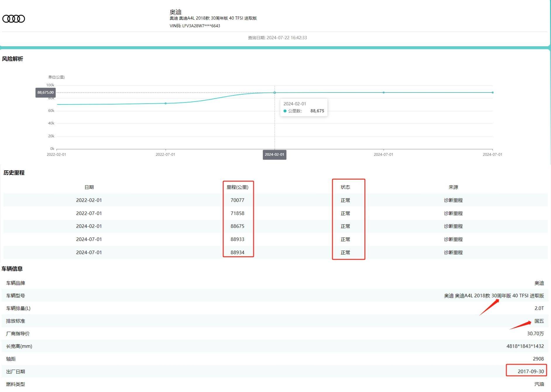Click the 88,675.00 y-axis marker label

tap(45, 93)
